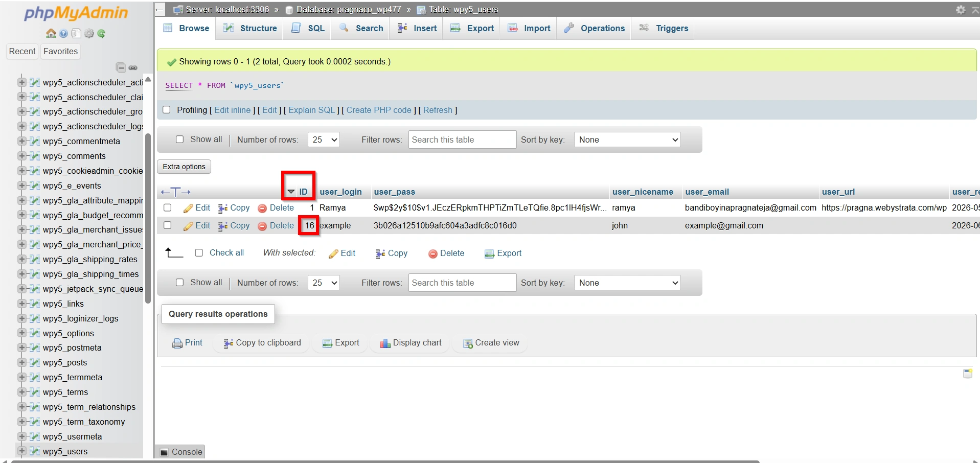The height and width of the screenshot is (463, 980).
Task: Open the SQL tab
Action: pos(308,28)
